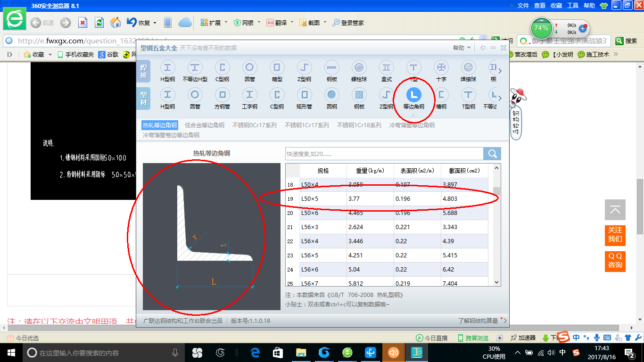Expand the 网银 dropdown arrow
The image size is (644, 362).
(x=259, y=22)
